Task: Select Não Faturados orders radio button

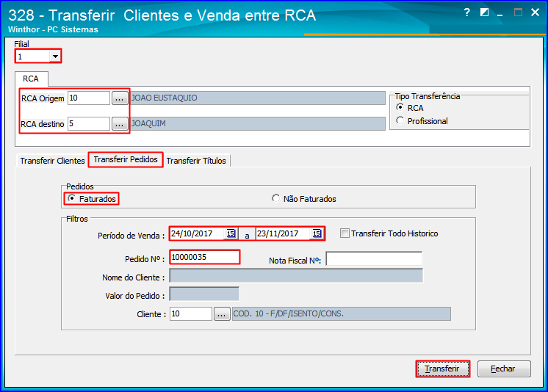Action: point(275,198)
